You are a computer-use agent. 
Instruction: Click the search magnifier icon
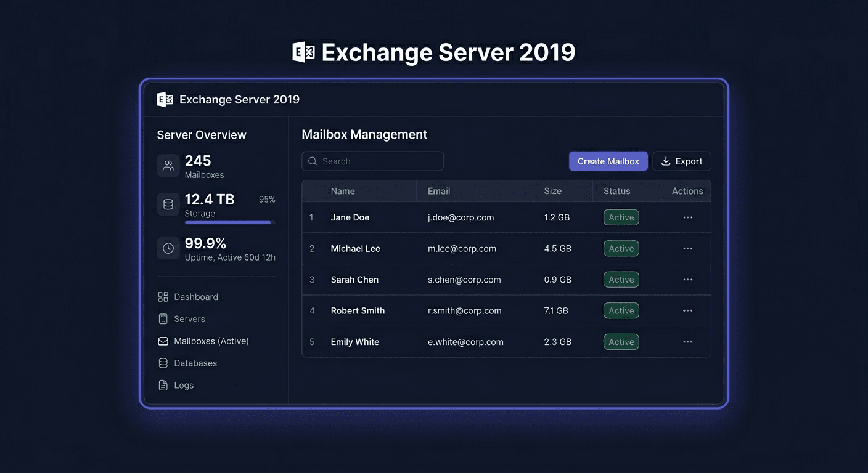(313, 161)
